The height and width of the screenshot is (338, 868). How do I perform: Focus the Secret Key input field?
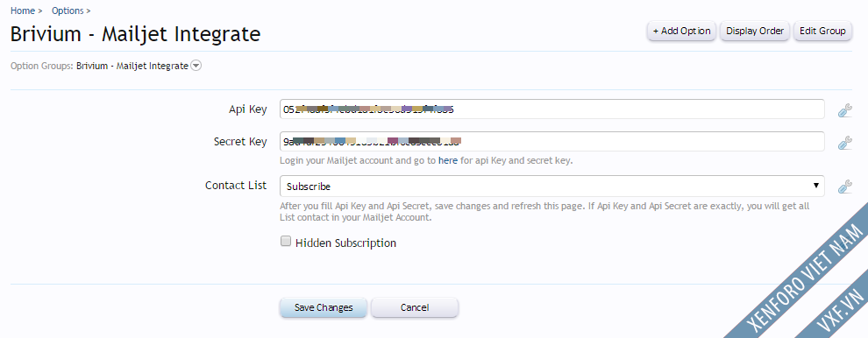(551, 142)
